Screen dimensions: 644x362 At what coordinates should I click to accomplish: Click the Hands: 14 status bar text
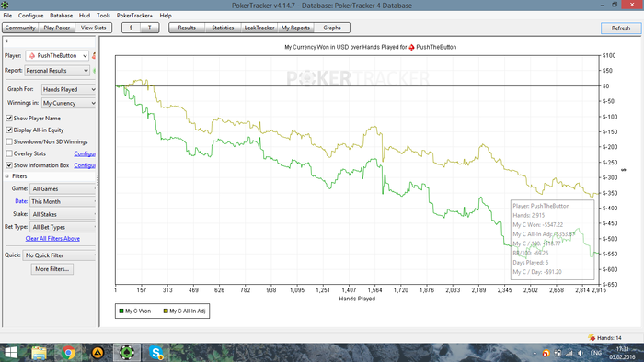pos(609,338)
